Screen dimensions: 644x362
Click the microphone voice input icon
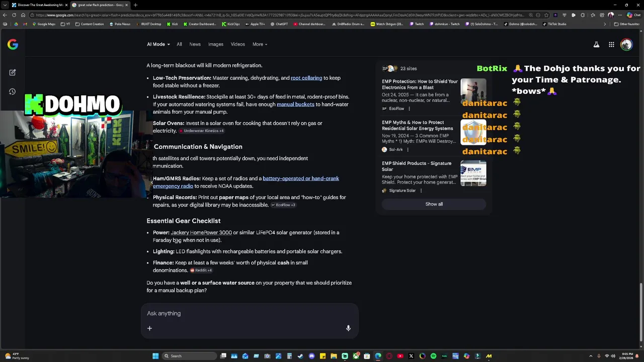click(x=348, y=328)
